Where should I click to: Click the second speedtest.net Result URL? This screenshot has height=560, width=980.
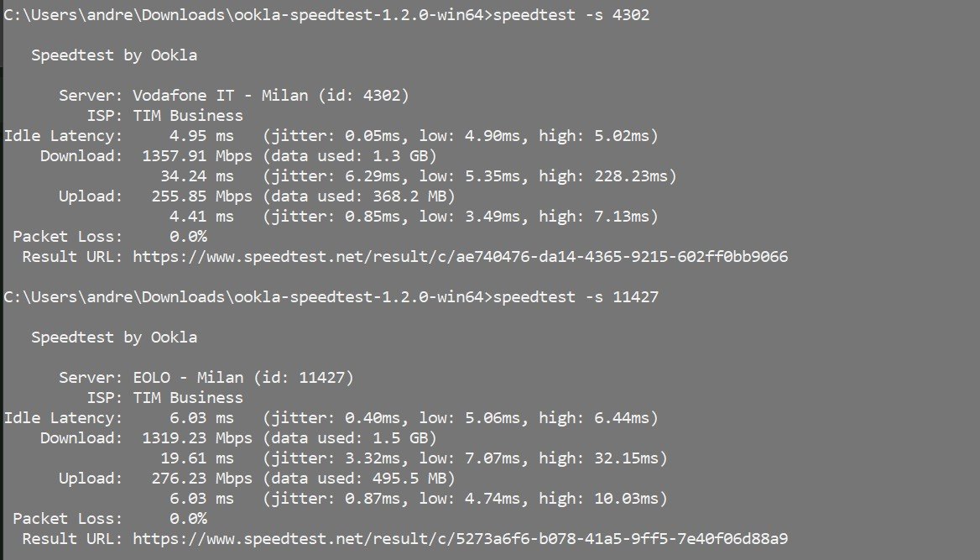(460, 539)
